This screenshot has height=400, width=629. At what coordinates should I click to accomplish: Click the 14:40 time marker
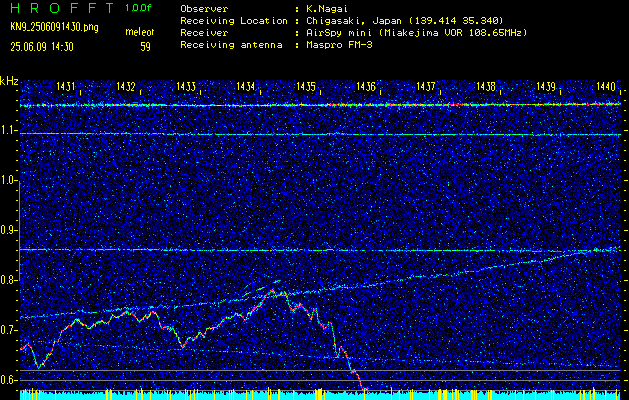click(606, 86)
